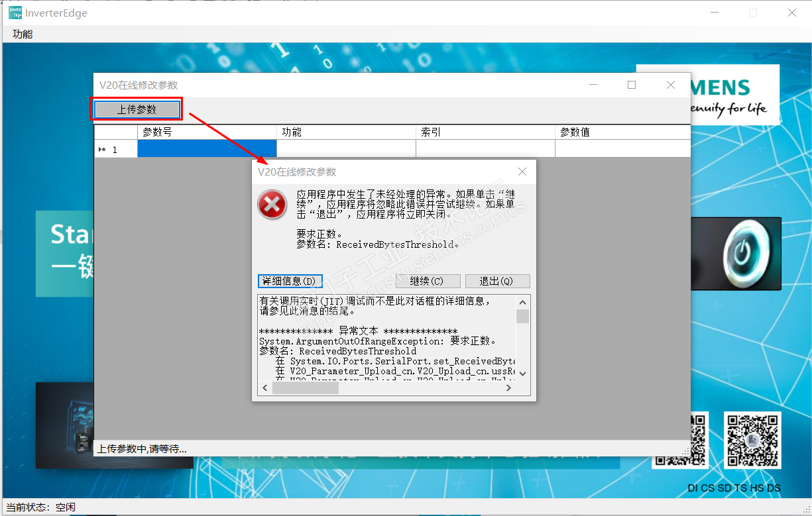Click right arrow of horizontal details scrollbar

[x=510, y=388]
